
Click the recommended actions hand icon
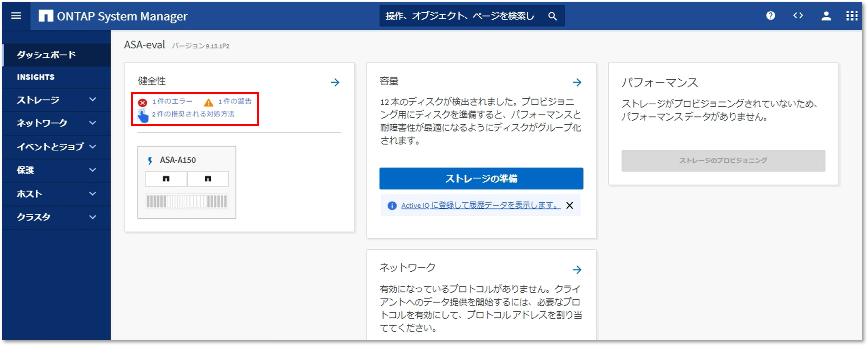pyautogui.click(x=143, y=116)
